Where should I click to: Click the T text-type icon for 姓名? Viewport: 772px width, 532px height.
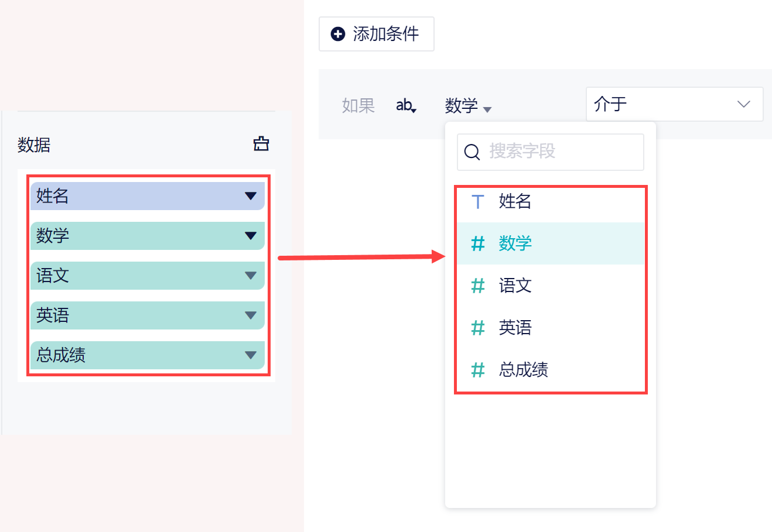(477, 202)
